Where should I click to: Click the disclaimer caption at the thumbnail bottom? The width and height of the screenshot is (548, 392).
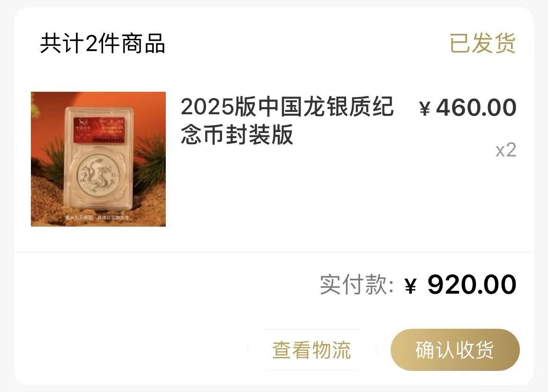97,218
